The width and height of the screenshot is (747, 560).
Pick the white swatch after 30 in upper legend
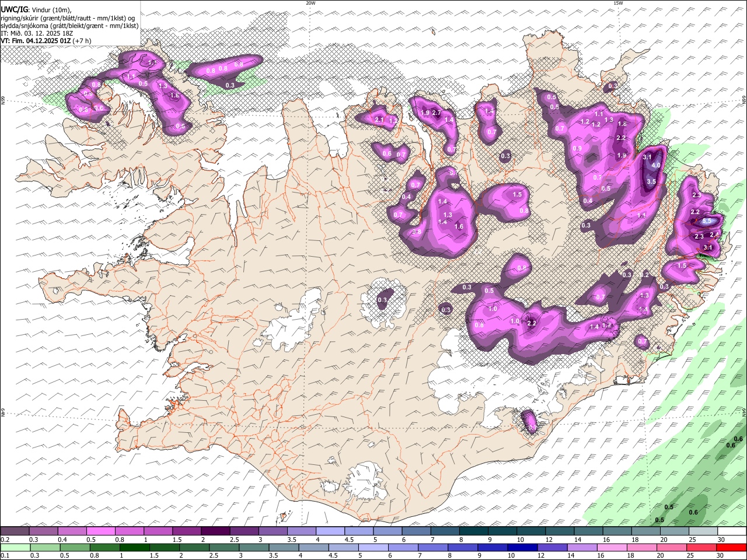pyautogui.click(x=732, y=531)
